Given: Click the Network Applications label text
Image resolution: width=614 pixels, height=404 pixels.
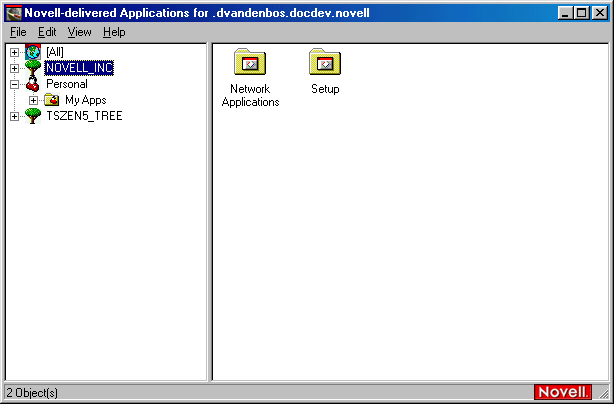Looking at the screenshot, I should (251, 95).
